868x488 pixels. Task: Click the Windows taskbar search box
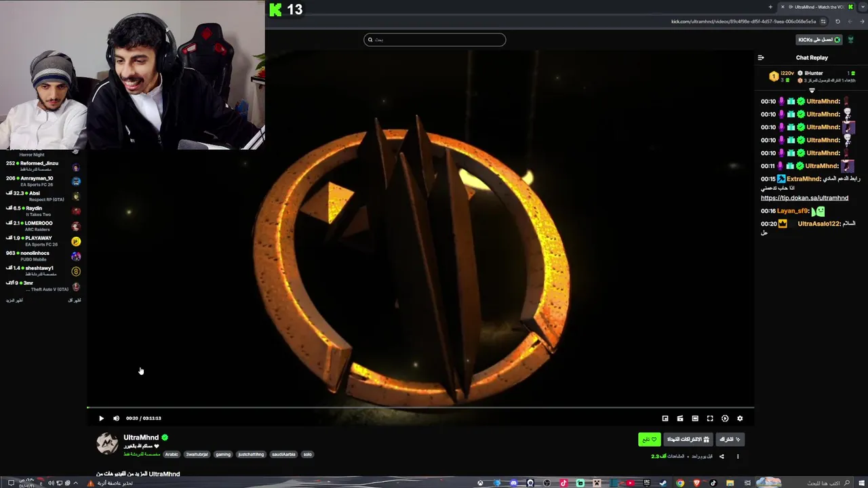pos(821,483)
